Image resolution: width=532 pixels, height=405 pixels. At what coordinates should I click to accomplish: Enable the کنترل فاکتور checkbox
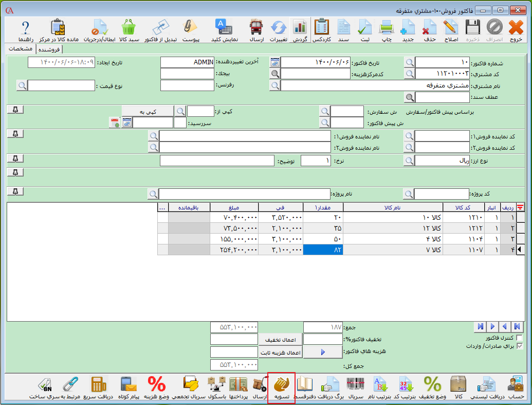click(x=519, y=338)
